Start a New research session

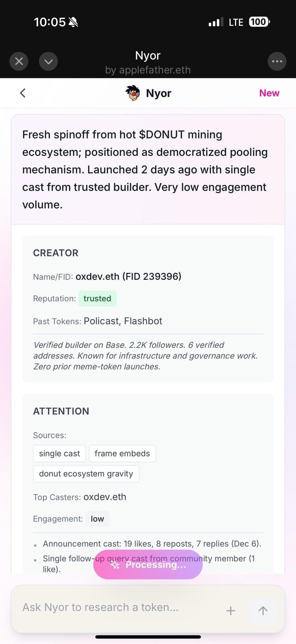tap(269, 93)
